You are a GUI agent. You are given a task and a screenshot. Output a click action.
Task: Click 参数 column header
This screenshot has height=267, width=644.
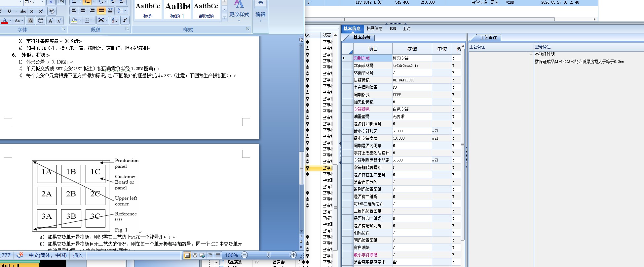412,49
